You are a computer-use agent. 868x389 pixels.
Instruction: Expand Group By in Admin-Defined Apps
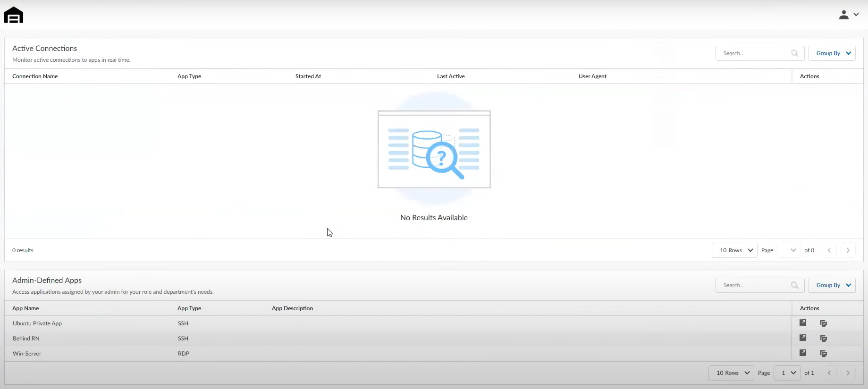point(832,285)
